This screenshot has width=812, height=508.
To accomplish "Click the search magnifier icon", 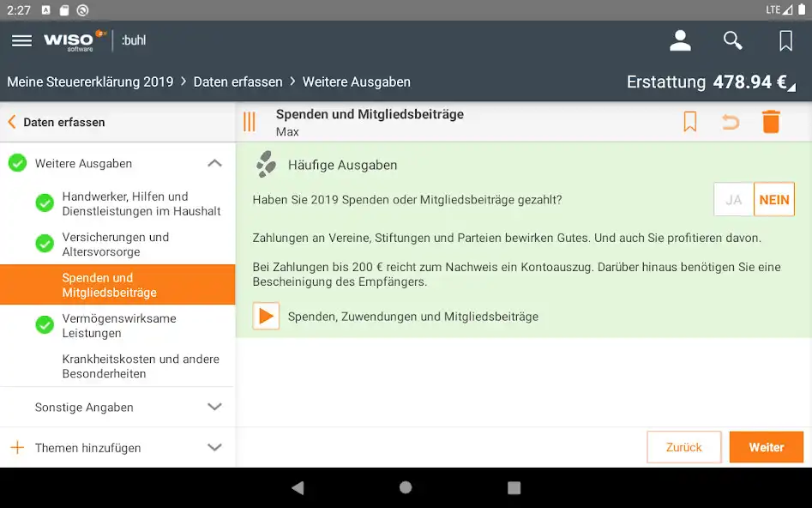I will [x=732, y=39].
